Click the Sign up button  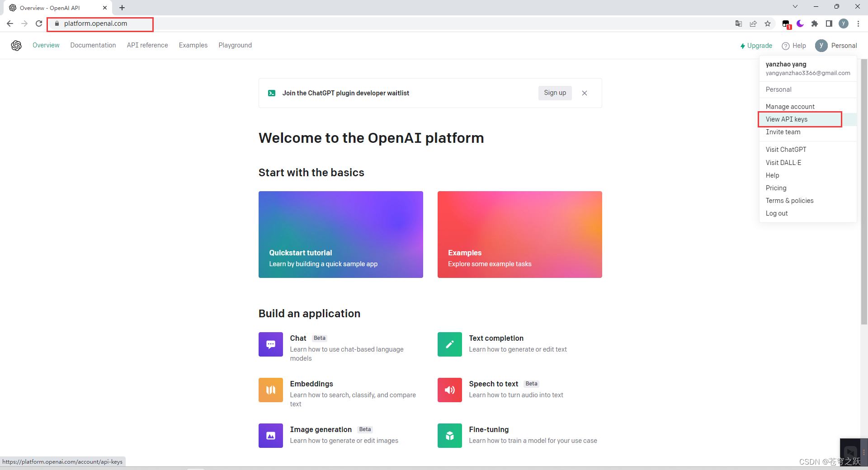555,93
